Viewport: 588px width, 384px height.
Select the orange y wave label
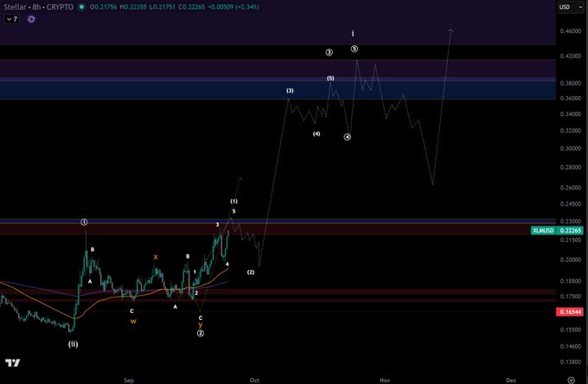pyautogui.click(x=201, y=325)
